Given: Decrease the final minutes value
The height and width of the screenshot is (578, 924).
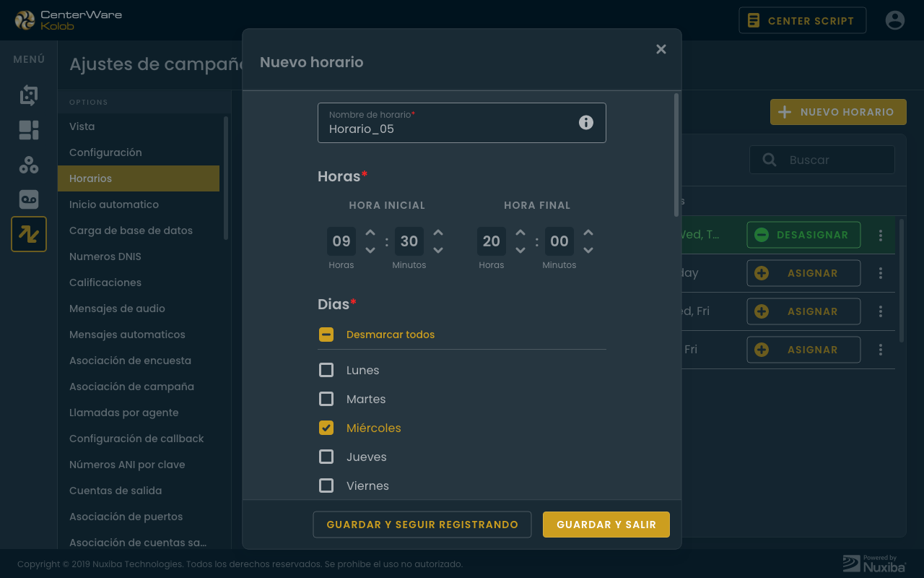Looking at the screenshot, I should click(588, 250).
